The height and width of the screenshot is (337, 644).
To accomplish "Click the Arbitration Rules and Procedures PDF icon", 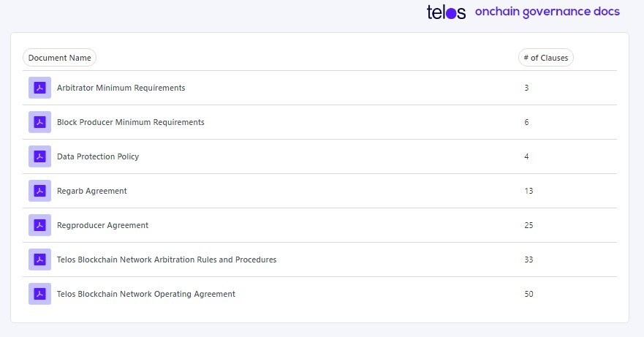I will click(x=40, y=260).
